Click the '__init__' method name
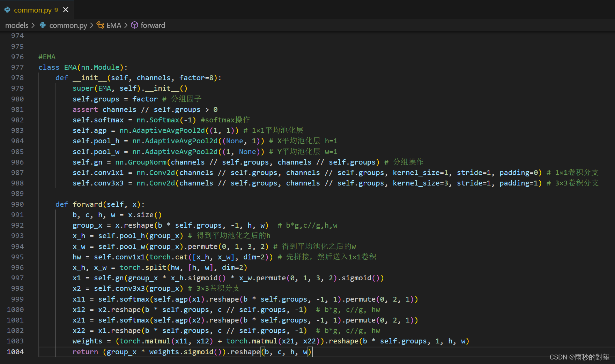 pyautogui.click(x=90, y=78)
